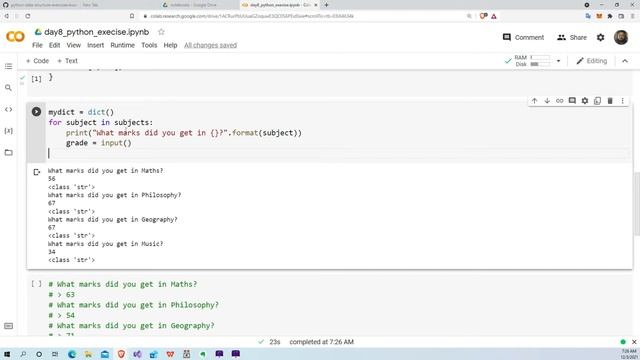Open Microsoft Edge from the taskbar
The height and width of the screenshot is (360, 640).
click(72, 354)
